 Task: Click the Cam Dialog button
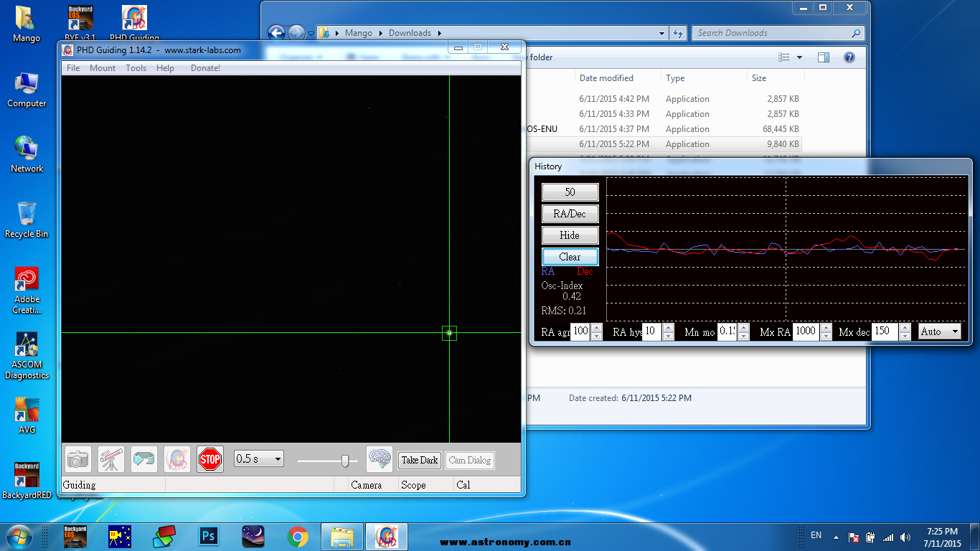pos(470,460)
